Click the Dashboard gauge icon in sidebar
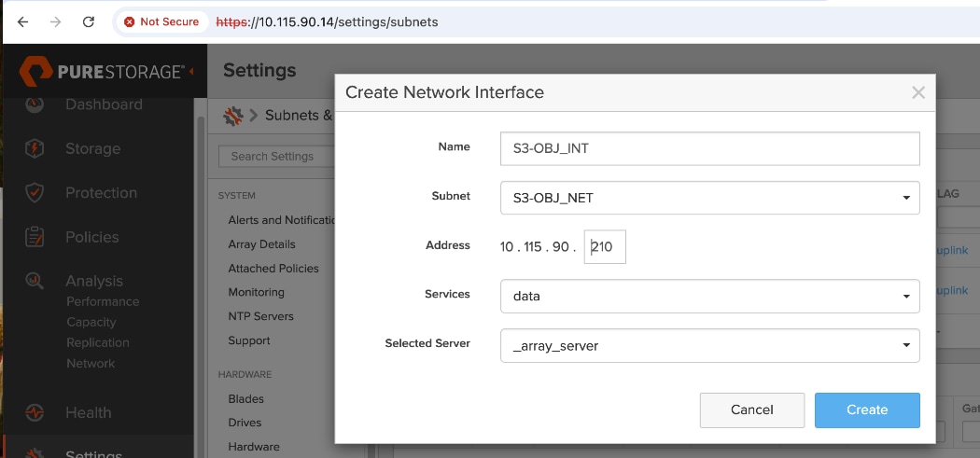980x458 pixels. (35, 104)
